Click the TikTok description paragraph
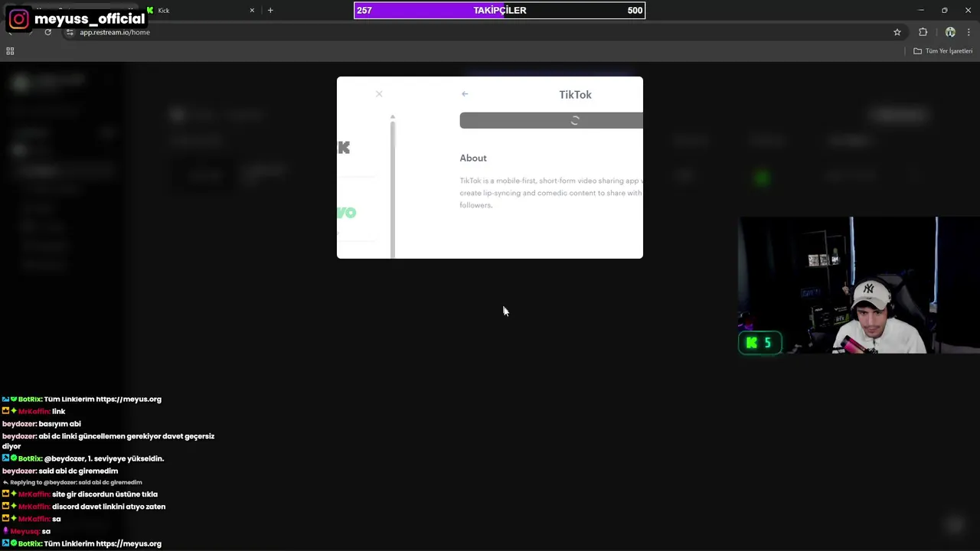 (551, 193)
